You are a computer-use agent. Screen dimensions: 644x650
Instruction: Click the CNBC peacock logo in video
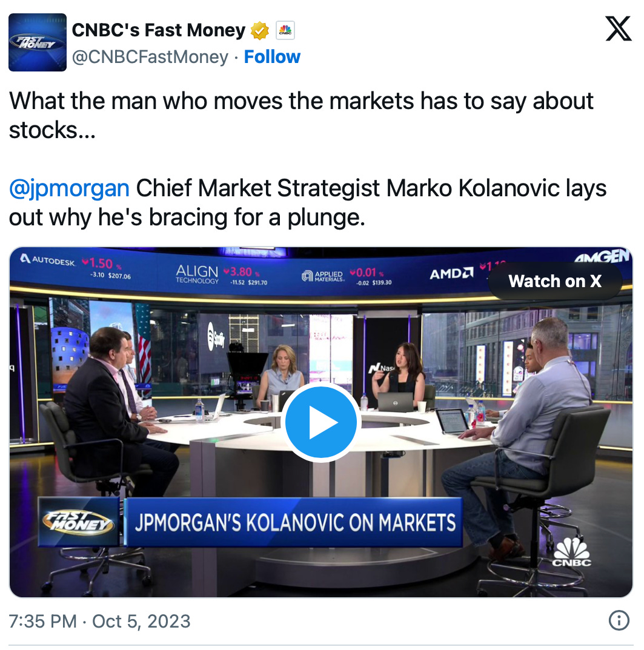(x=571, y=552)
